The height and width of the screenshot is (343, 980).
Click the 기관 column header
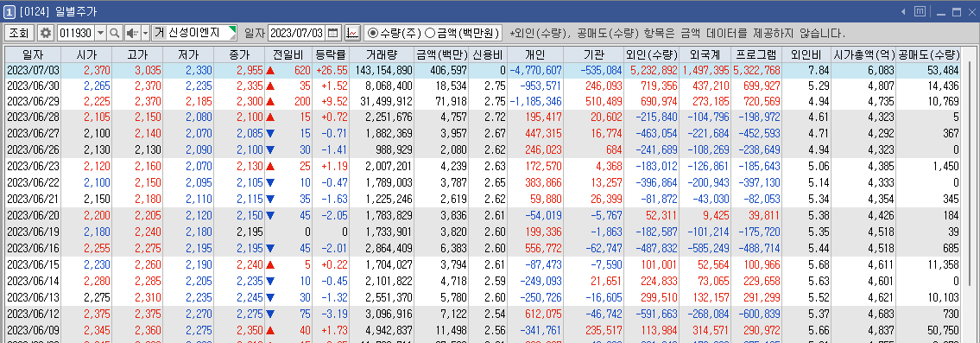coord(593,54)
